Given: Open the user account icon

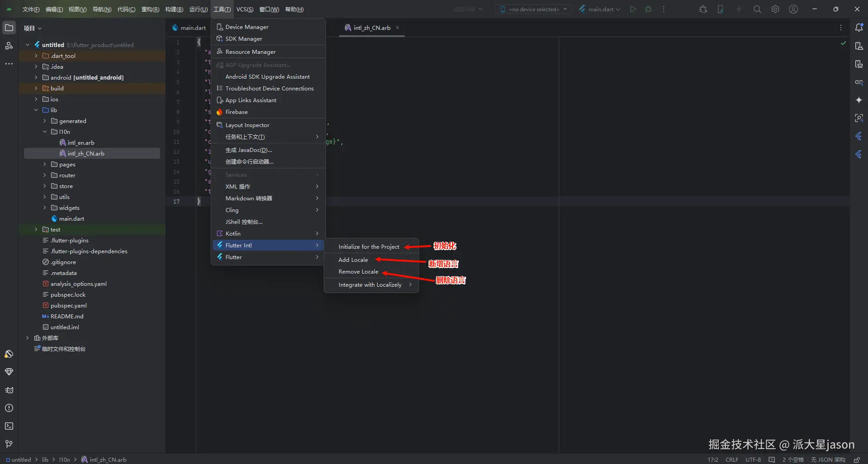Looking at the screenshot, I should (x=793, y=9).
